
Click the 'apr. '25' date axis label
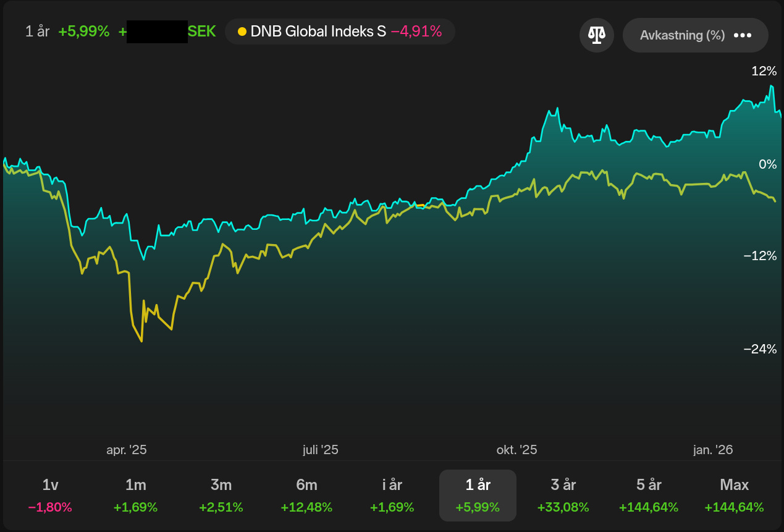coord(127,450)
